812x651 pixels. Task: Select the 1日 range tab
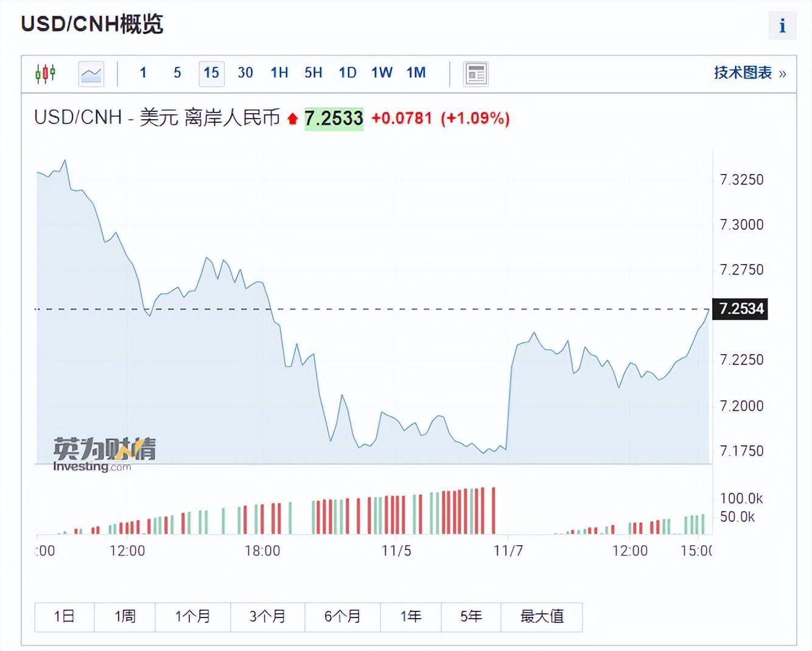point(64,616)
